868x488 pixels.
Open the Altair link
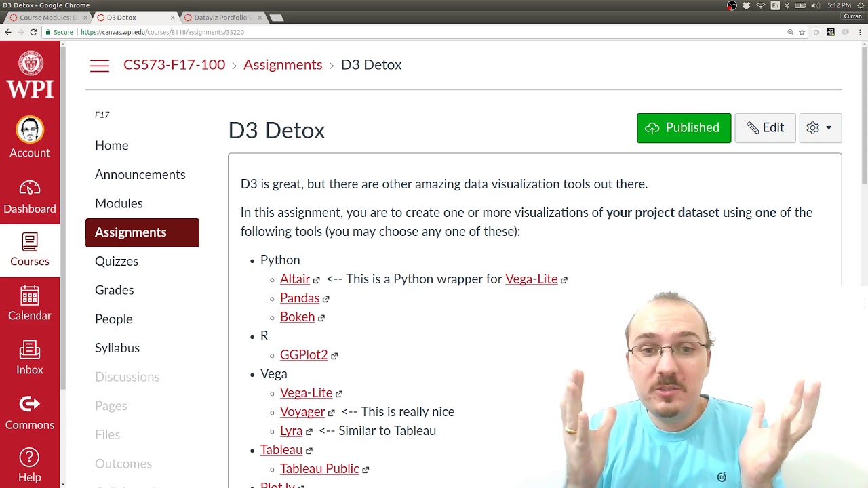click(295, 279)
